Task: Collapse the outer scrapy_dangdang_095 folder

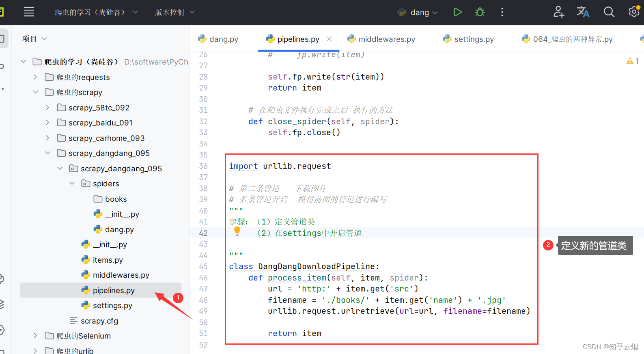Action: coord(47,153)
